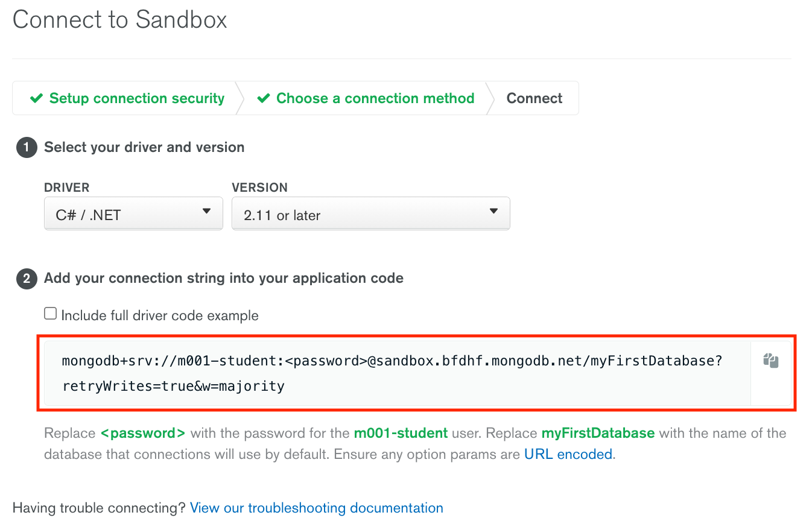Copy the connection string with the copy icon
This screenshot has height=521, width=812.
point(770,361)
